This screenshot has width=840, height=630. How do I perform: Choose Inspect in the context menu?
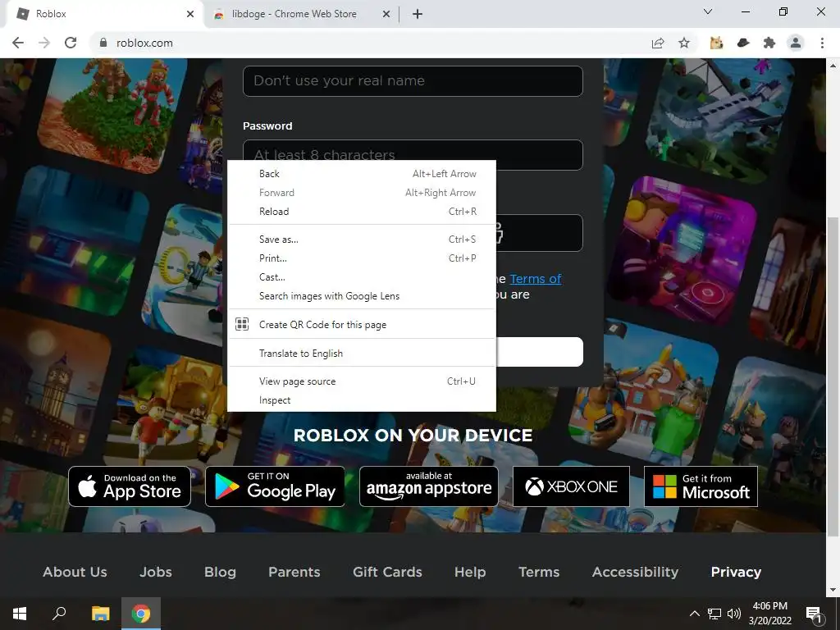pyautogui.click(x=362, y=400)
